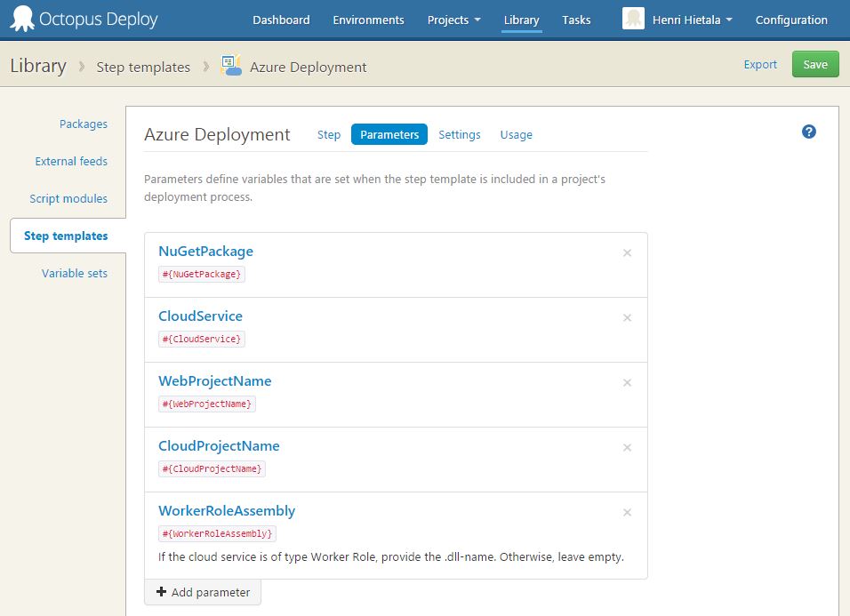
Task: Click the Library breadcrumb heading
Action: (38, 66)
